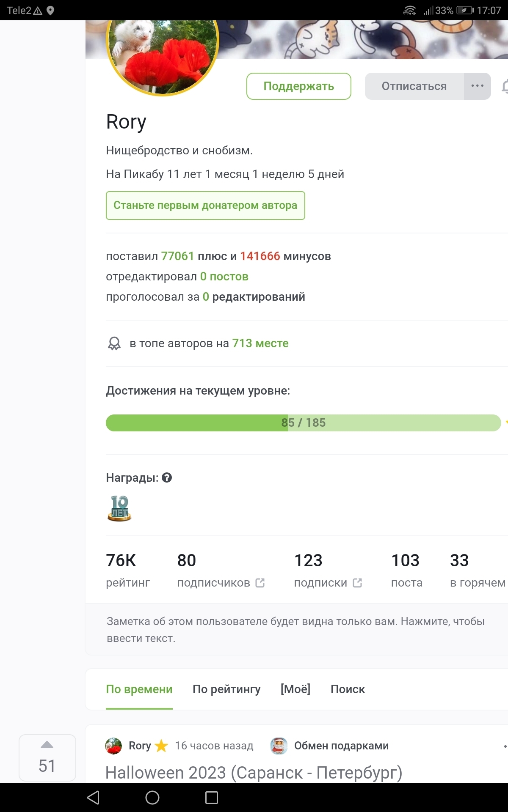Select the [Моё] tab
The image size is (508, 812).
point(295,689)
